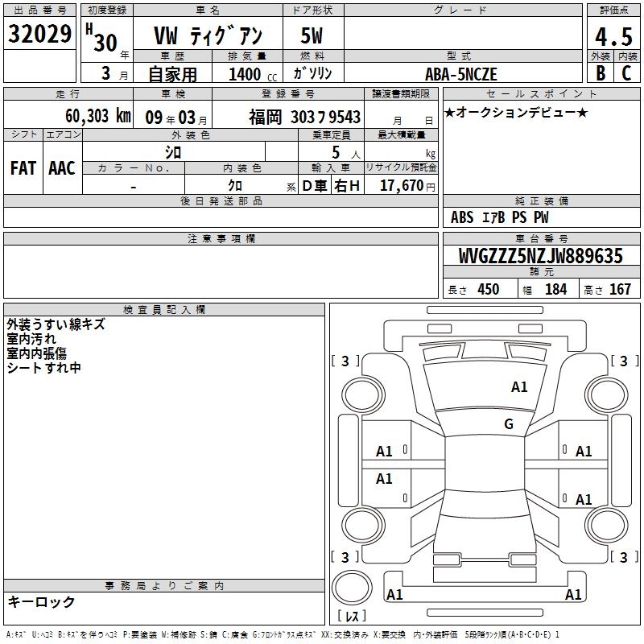Click the [レス] spare tire label
Viewport: 644px width, 644px height.
[352, 616]
